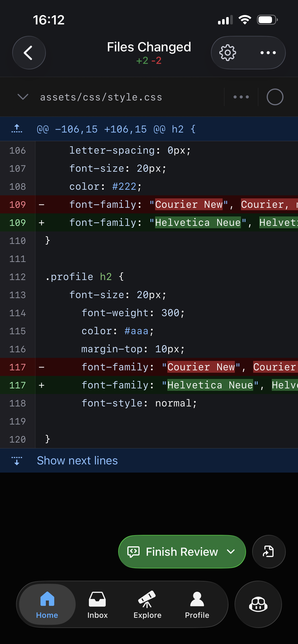The width and height of the screenshot is (298, 644).
Task: Open diff settings gear icon
Action: [x=227, y=53]
